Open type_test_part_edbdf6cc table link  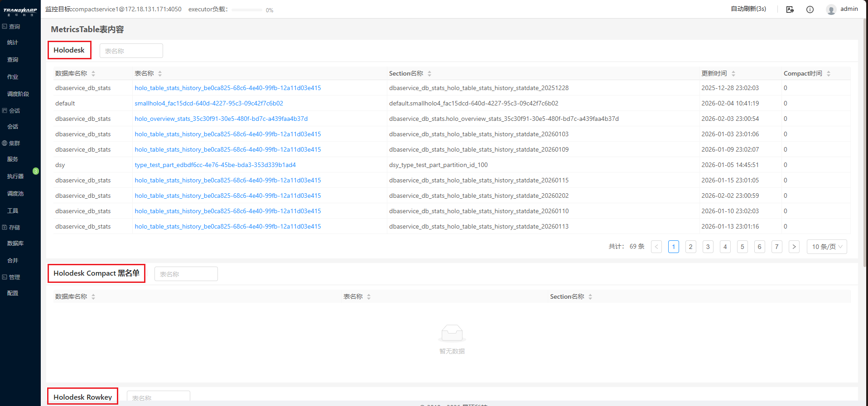pos(215,165)
